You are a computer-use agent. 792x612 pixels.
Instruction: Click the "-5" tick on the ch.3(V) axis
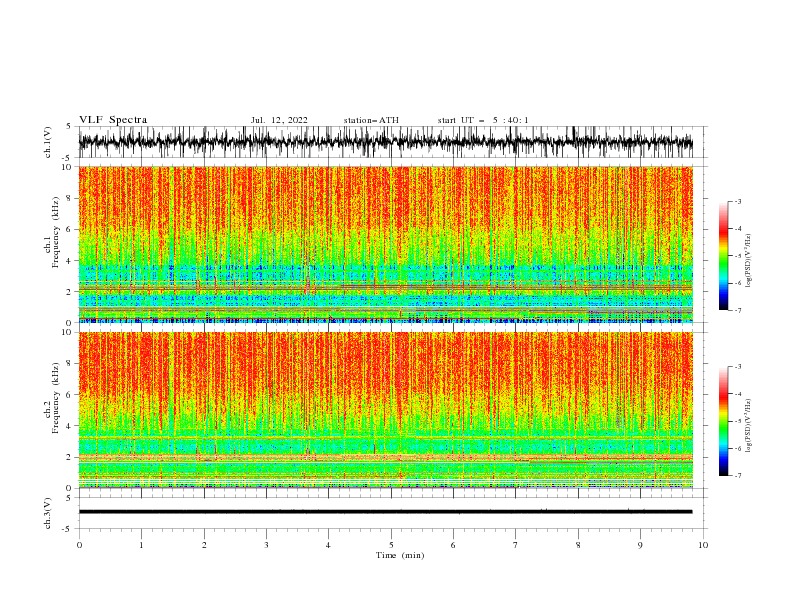(x=68, y=529)
